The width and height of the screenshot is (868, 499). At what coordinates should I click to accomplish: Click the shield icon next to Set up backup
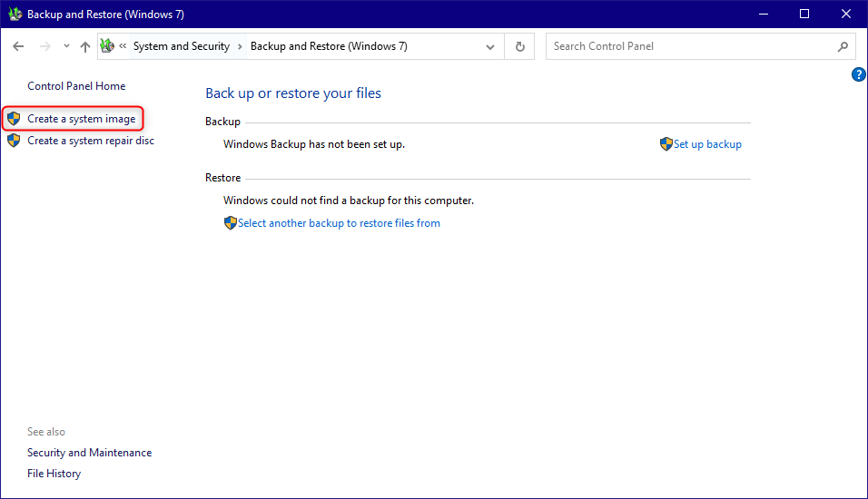[666, 144]
